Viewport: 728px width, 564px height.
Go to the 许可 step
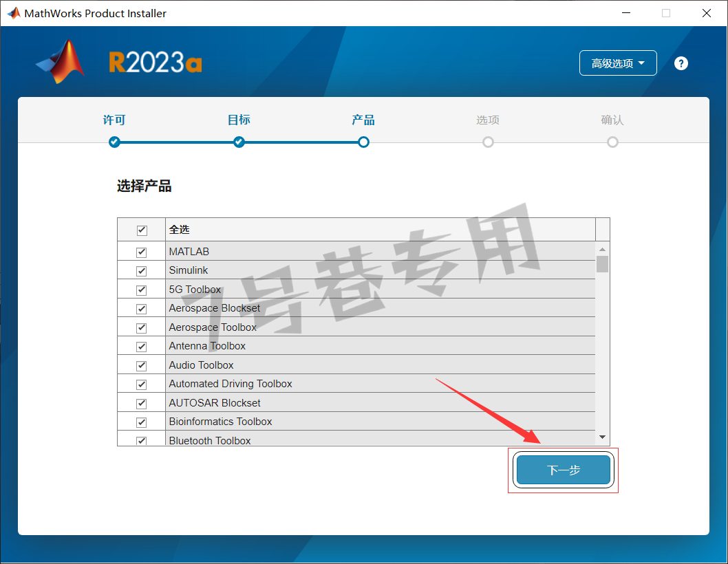pyautogui.click(x=114, y=120)
